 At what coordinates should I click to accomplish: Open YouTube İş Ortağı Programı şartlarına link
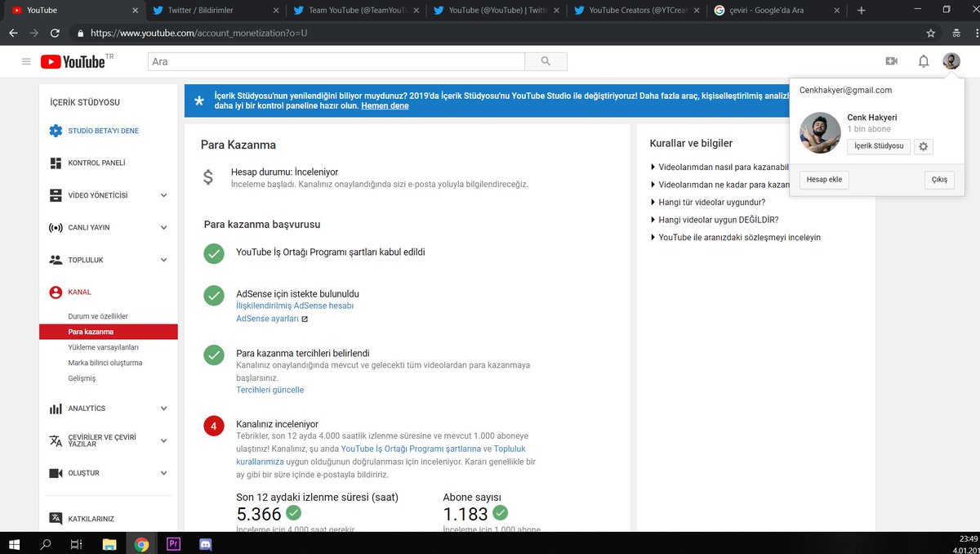[x=411, y=449]
